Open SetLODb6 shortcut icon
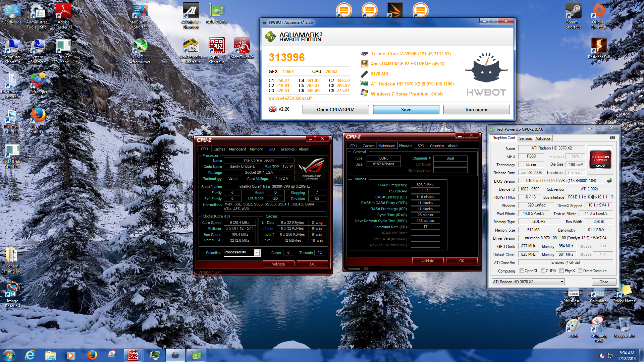 [13, 156]
